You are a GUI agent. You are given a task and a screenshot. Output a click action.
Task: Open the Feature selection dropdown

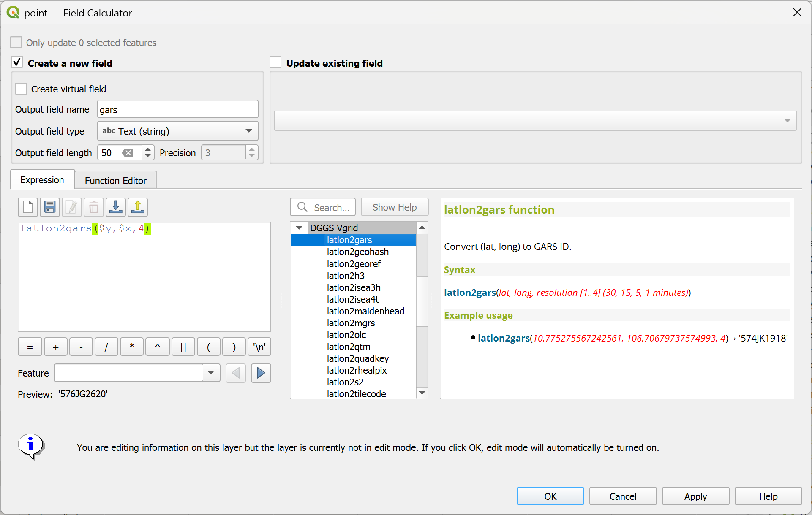pyautogui.click(x=211, y=373)
